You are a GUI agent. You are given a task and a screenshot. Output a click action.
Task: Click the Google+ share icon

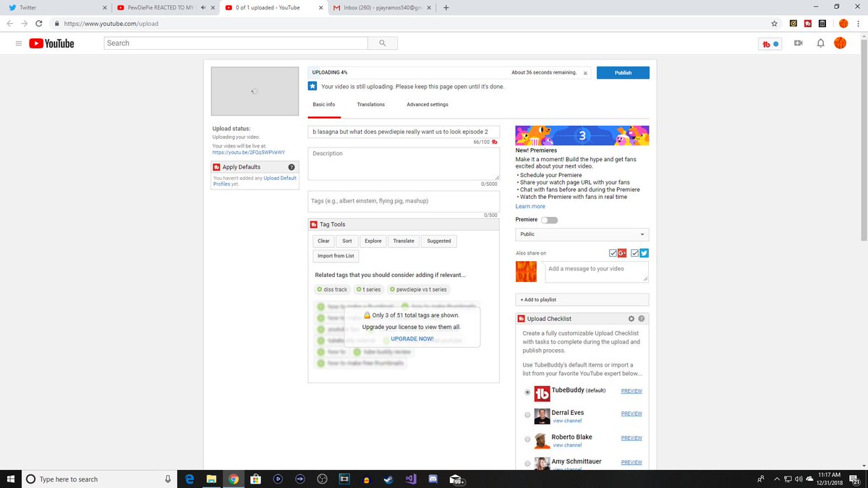[x=622, y=253]
